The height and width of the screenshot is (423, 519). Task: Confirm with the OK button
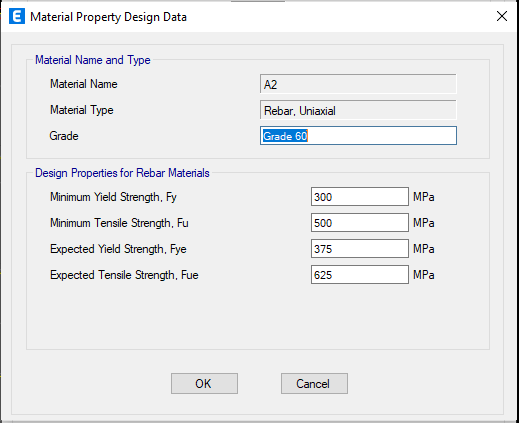click(204, 384)
